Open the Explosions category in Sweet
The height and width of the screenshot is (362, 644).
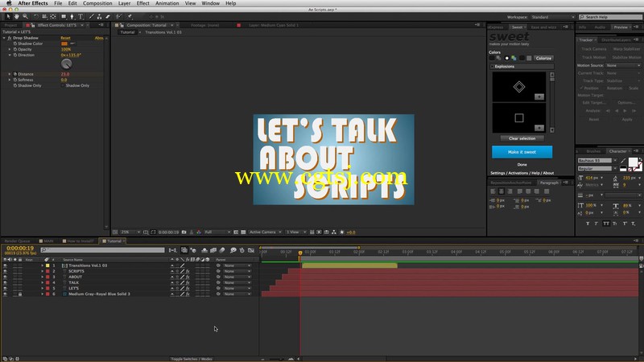pyautogui.click(x=522, y=67)
